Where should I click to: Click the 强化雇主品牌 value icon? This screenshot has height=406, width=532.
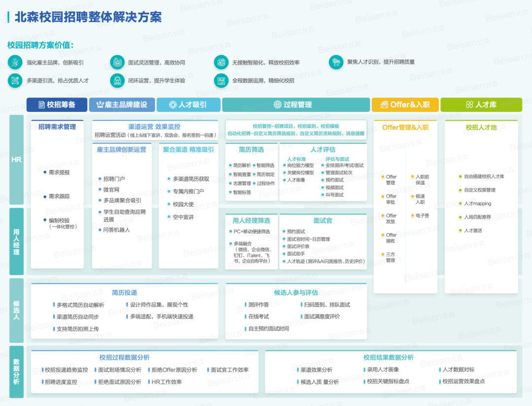15,63
